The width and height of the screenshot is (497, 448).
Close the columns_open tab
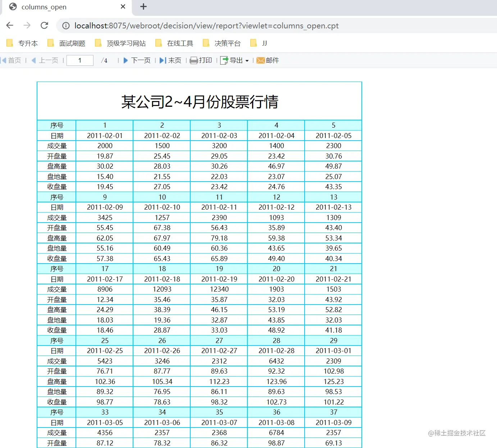pos(123,6)
